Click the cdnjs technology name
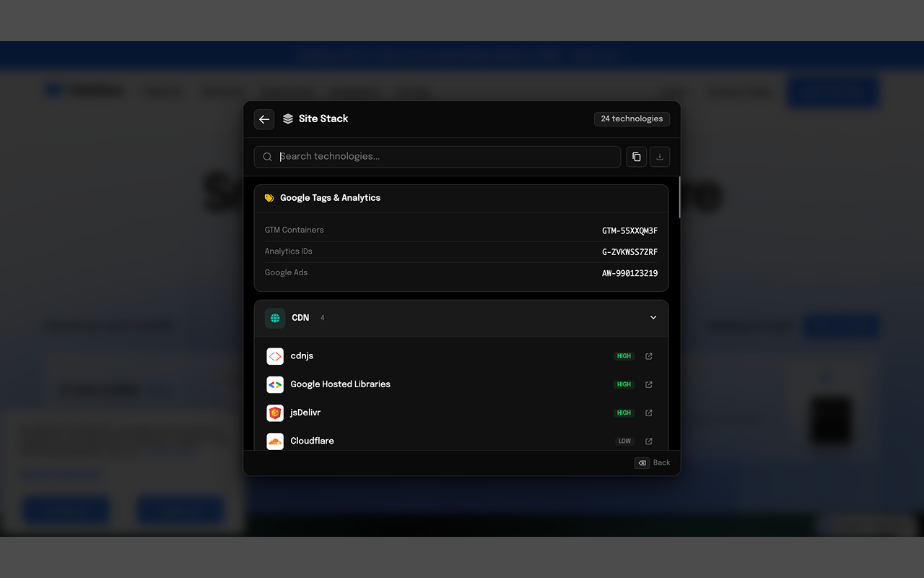This screenshot has width=924, height=578. (302, 356)
